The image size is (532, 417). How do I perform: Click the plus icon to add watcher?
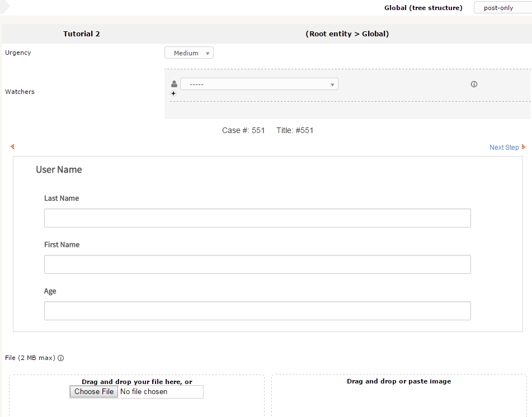coord(173,94)
